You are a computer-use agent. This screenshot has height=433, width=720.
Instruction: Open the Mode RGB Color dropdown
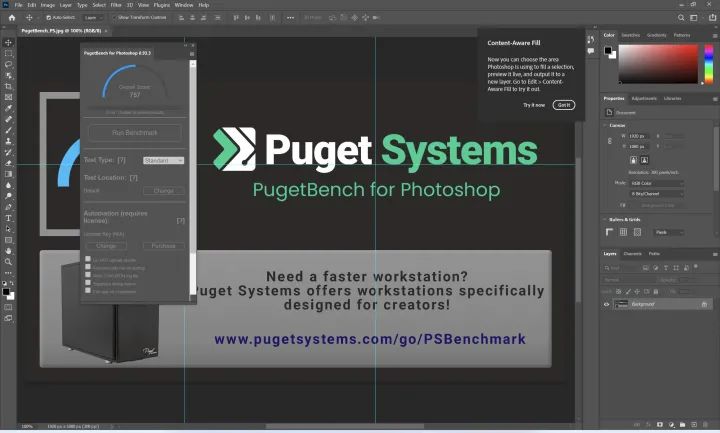(x=657, y=183)
